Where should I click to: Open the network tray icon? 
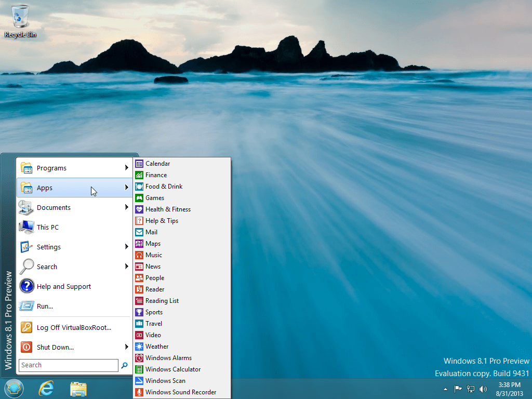pyautogui.click(x=471, y=389)
